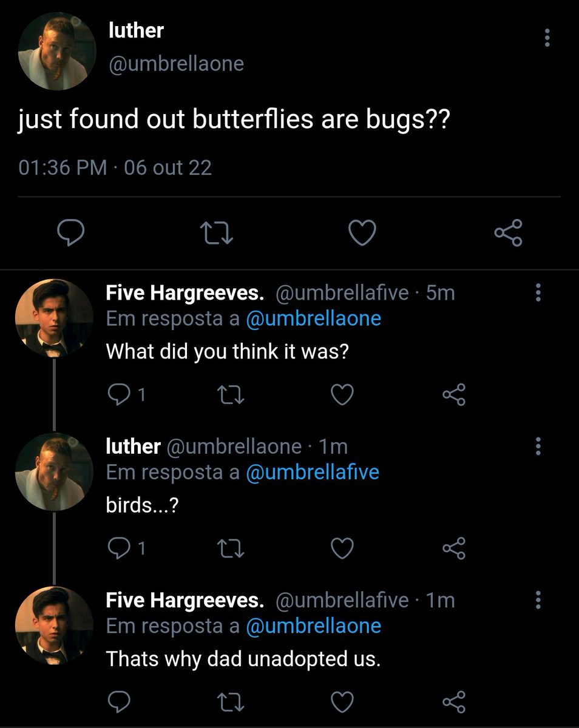This screenshot has height=728, width=579.
Task: Share the 'What did you think' reply
Action: click(454, 396)
